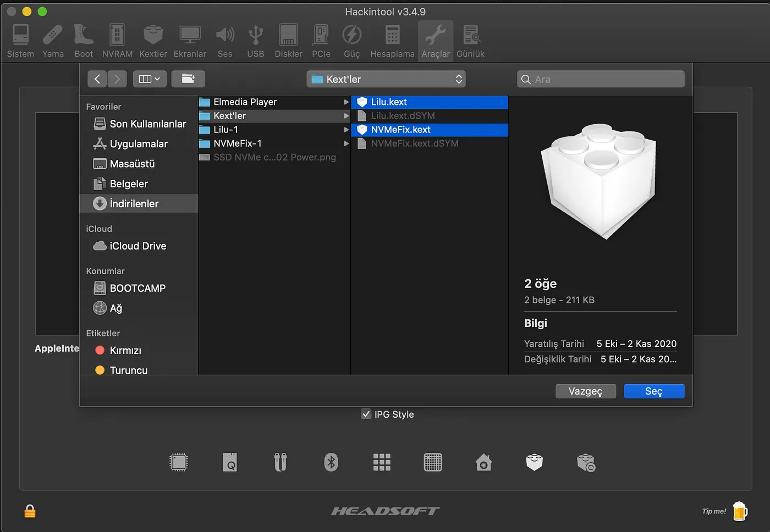Go forward with the right chevron button
Screen dimensions: 770x532
117,79
